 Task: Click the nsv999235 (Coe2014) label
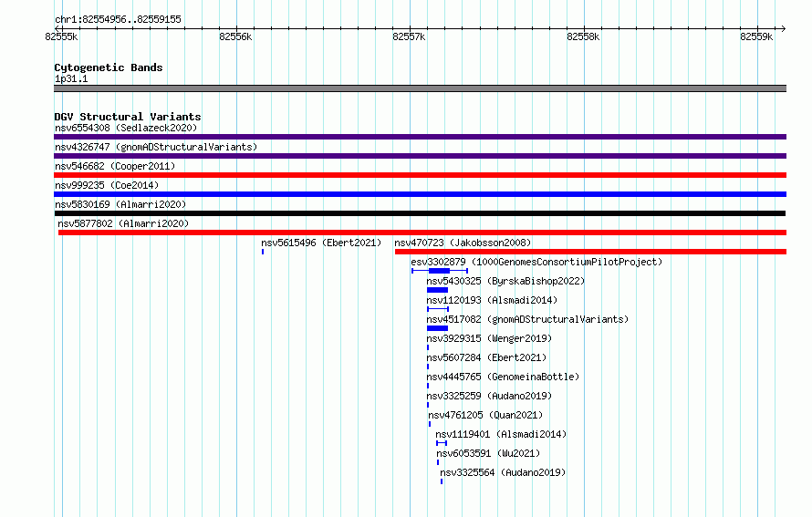(107, 185)
